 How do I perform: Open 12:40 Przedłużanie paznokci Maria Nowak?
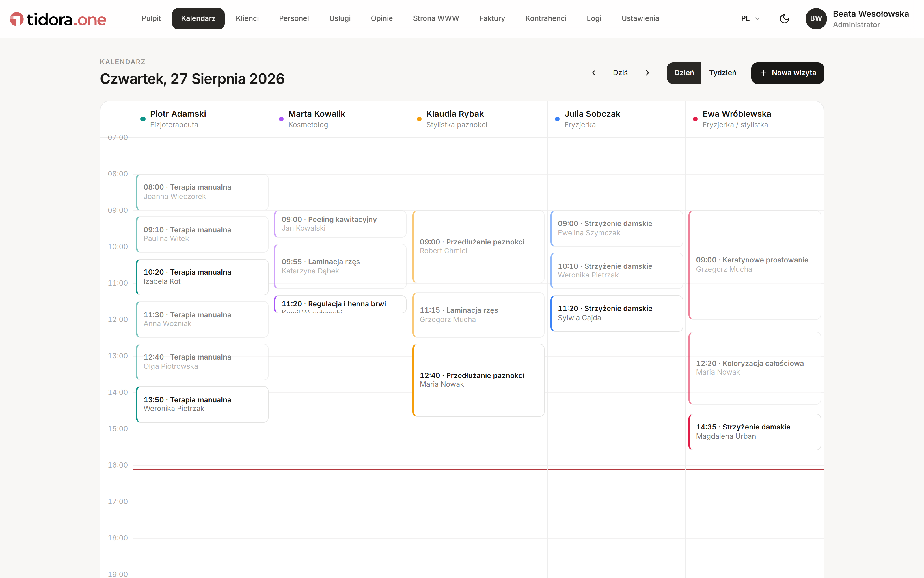(x=478, y=380)
